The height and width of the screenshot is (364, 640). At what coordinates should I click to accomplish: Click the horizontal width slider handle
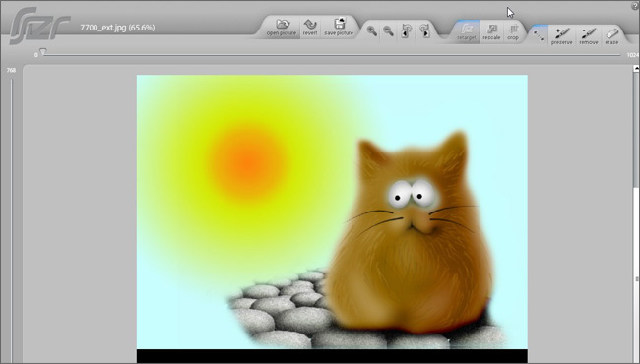pyautogui.click(x=43, y=52)
